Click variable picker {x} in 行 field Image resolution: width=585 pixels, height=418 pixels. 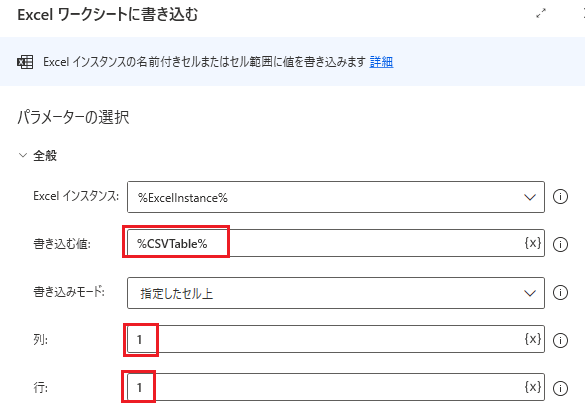point(532,387)
